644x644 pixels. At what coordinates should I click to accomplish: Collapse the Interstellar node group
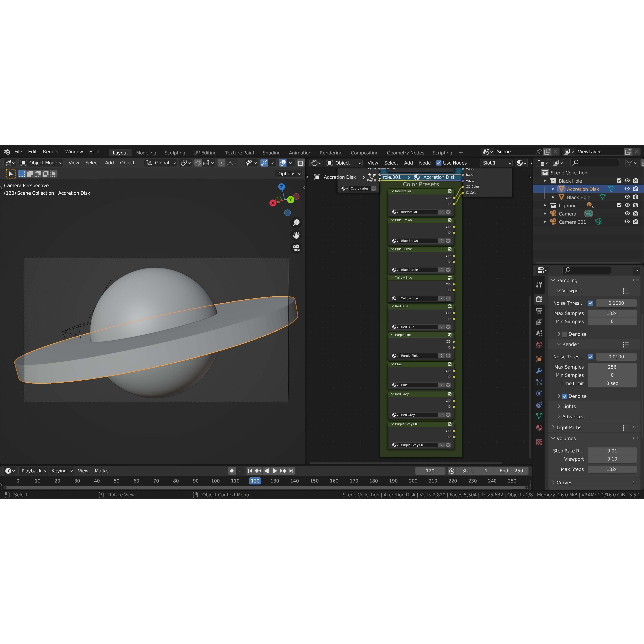tap(392, 191)
